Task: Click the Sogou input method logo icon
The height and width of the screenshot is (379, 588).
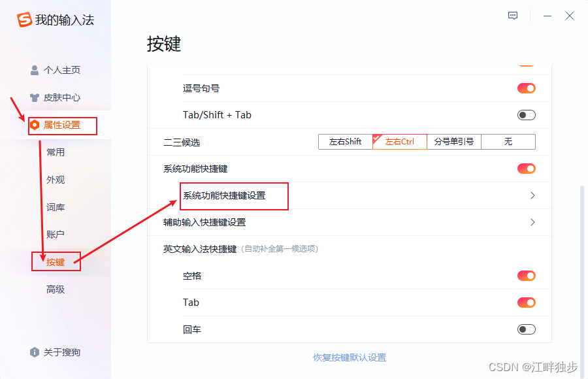Action: [24, 20]
